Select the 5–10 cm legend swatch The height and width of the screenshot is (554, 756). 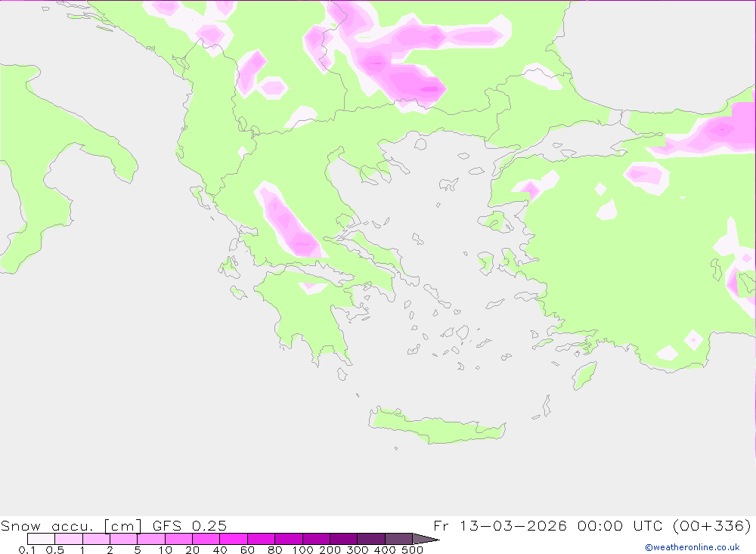pyautogui.click(x=151, y=539)
